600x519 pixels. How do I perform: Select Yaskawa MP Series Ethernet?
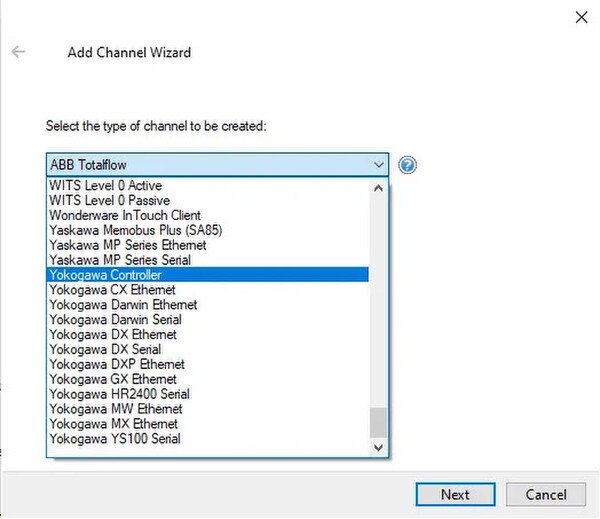tap(208, 245)
